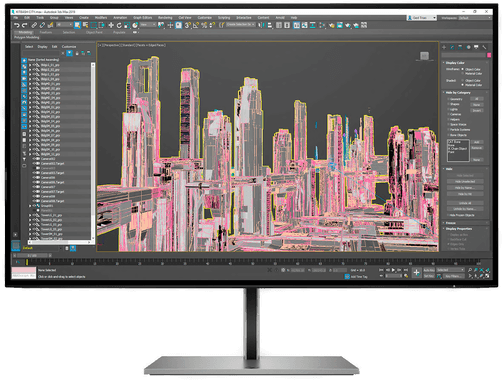Screen dimensions: 502x380
Task: Expand the Freeze rollout
Action: pyautogui.click(x=451, y=223)
